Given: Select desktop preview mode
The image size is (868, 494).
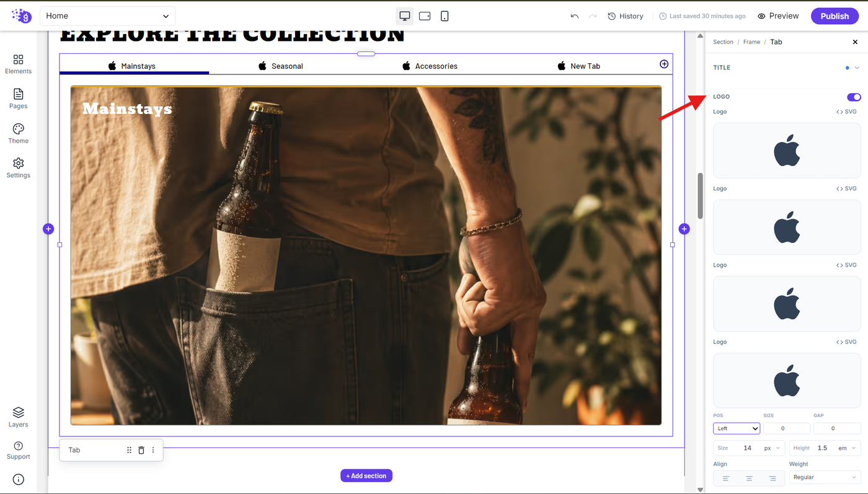Looking at the screenshot, I should [405, 16].
